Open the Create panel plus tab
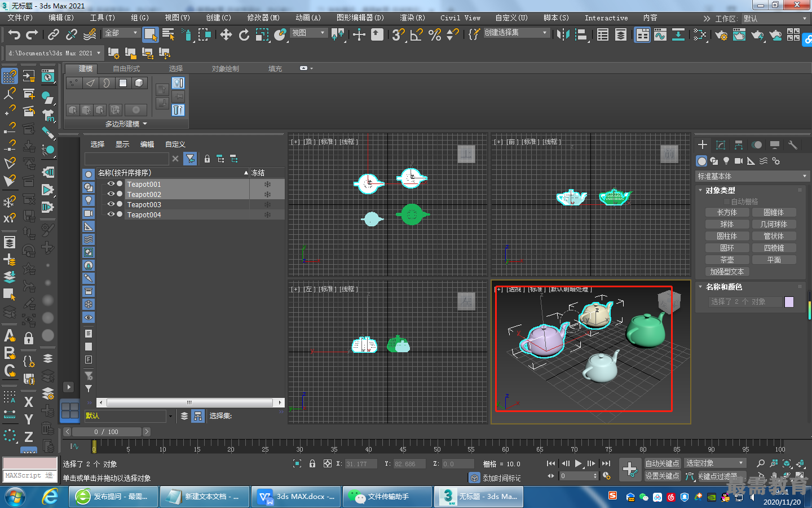812x508 pixels. point(703,145)
